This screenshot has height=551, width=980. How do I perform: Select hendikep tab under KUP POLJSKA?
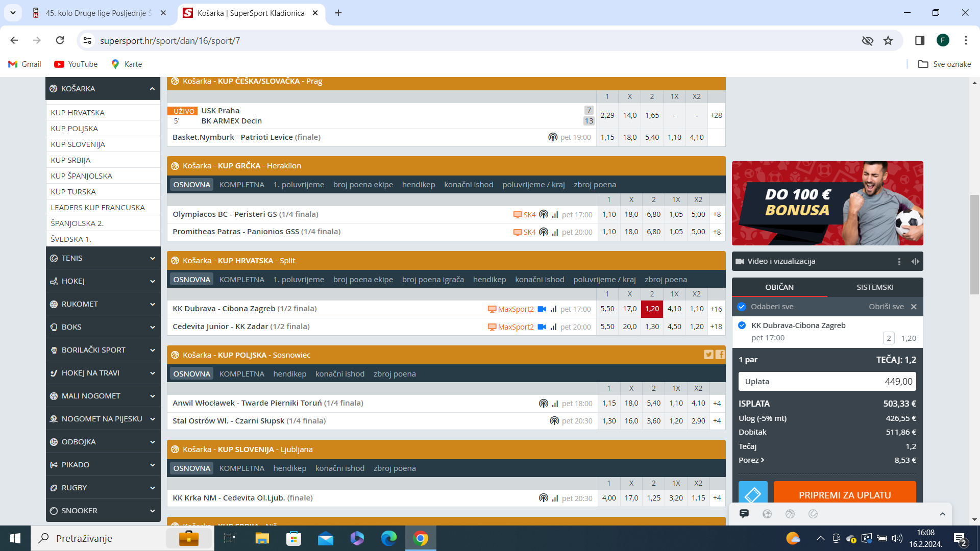click(x=290, y=374)
